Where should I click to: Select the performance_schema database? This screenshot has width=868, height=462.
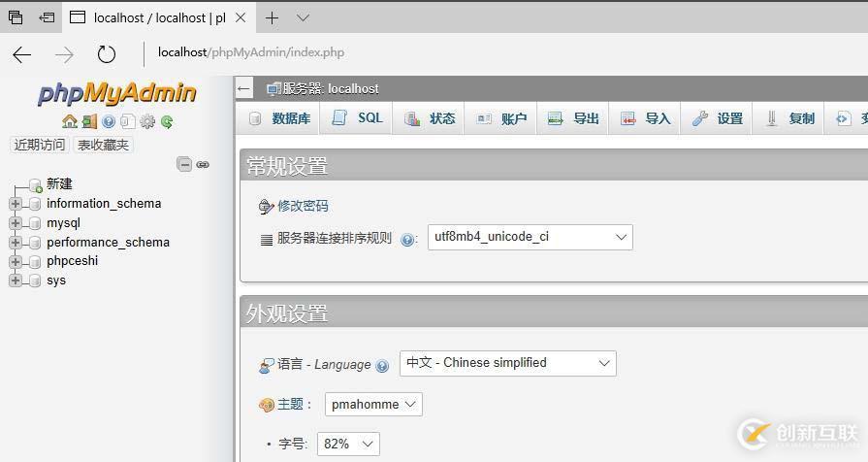point(108,243)
